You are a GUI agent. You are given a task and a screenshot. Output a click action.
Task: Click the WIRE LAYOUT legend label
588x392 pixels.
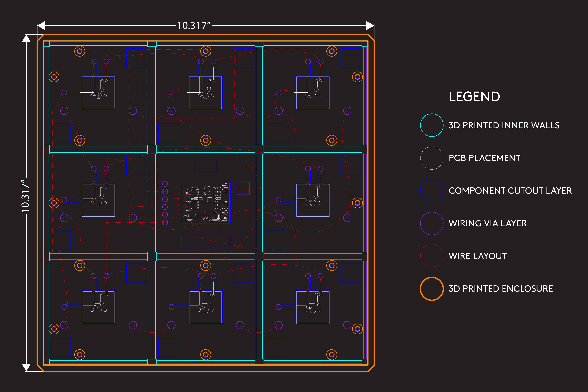[x=477, y=256]
